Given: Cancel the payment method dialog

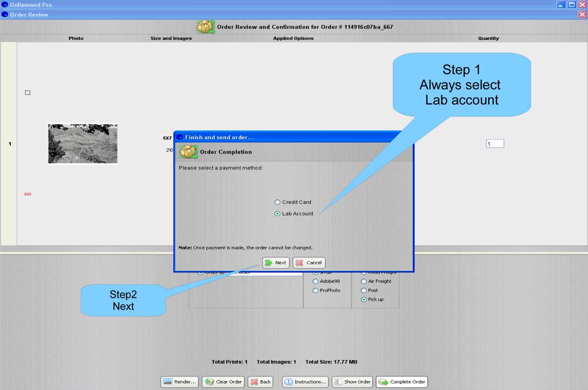Looking at the screenshot, I should tap(309, 263).
